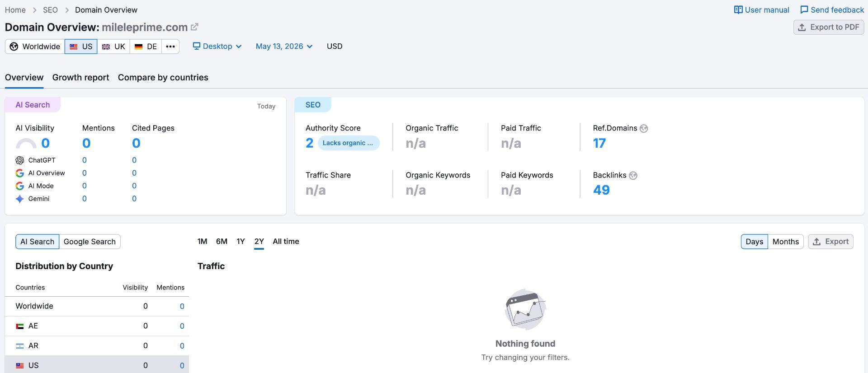Select the All time range
Screen dimensions: 868x373
coord(286,242)
